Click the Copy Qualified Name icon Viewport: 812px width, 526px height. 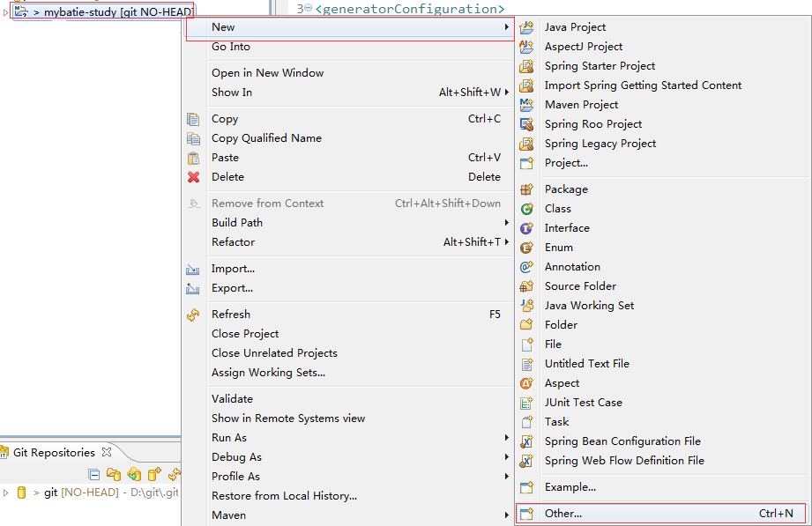[x=193, y=138]
